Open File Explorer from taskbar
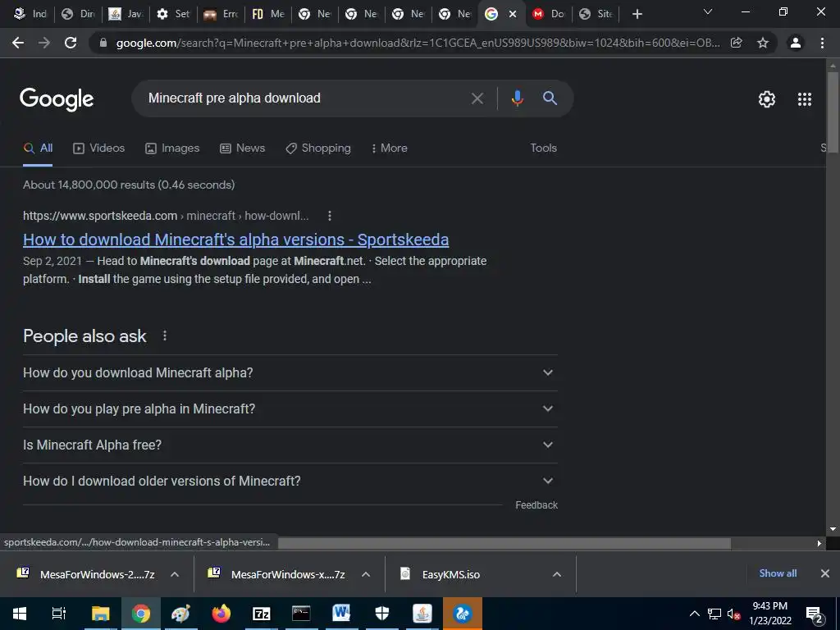Screen dimensions: 840x630 point(100,614)
